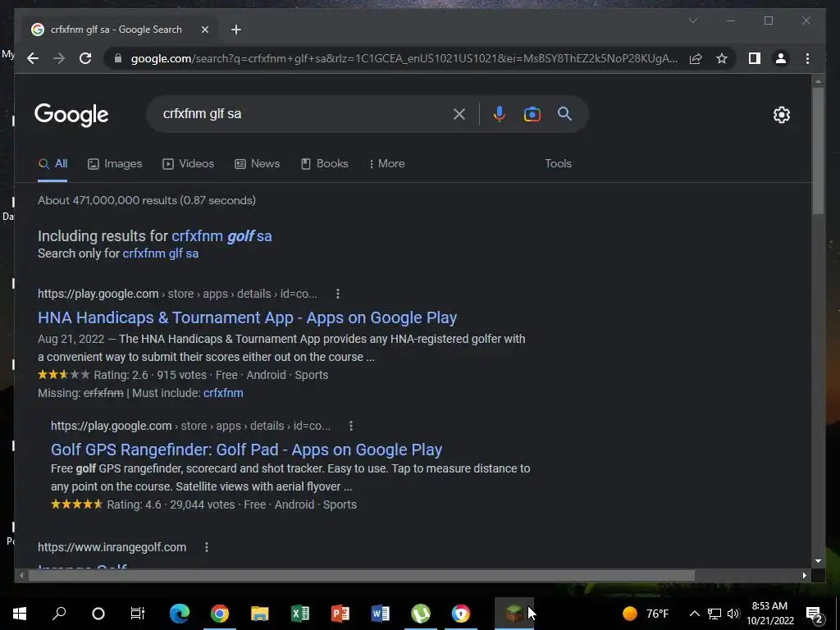The image size is (840, 630).
Task: Switch to the Images tab
Action: pos(115,163)
